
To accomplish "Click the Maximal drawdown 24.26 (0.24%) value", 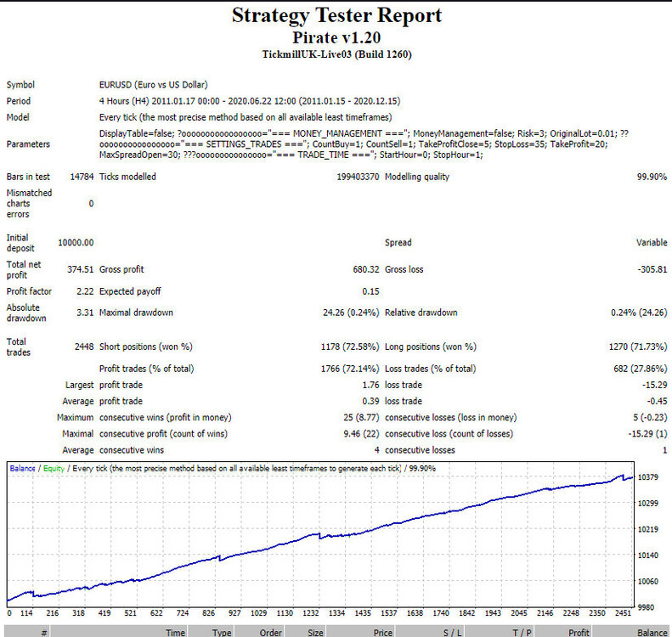I will click(351, 313).
